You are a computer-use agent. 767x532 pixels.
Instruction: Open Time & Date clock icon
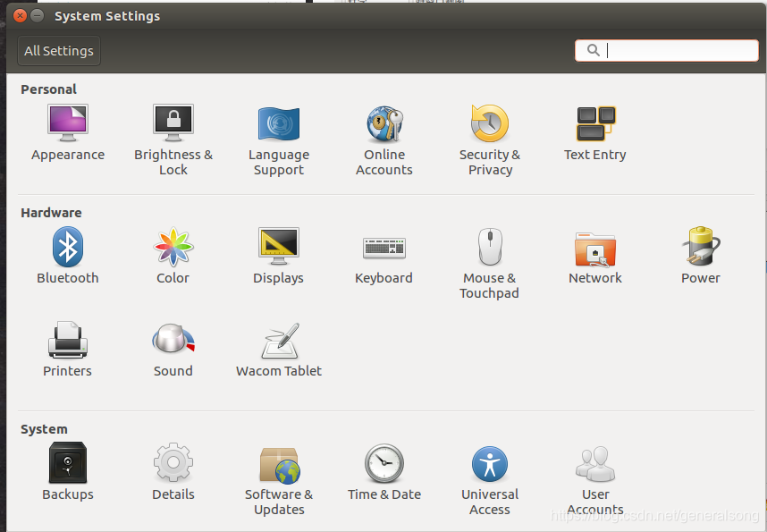point(384,463)
